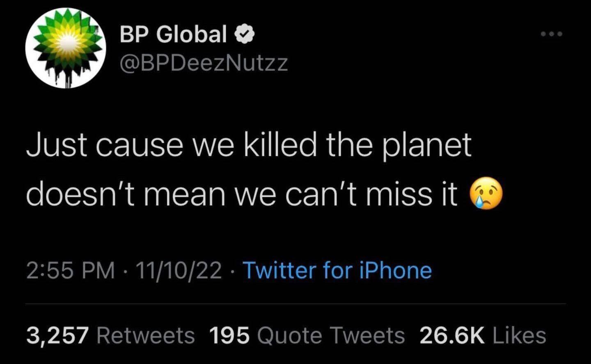The width and height of the screenshot is (591, 364).
Task: Click the 26.6K likes count number
Action: (x=452, y=336)
